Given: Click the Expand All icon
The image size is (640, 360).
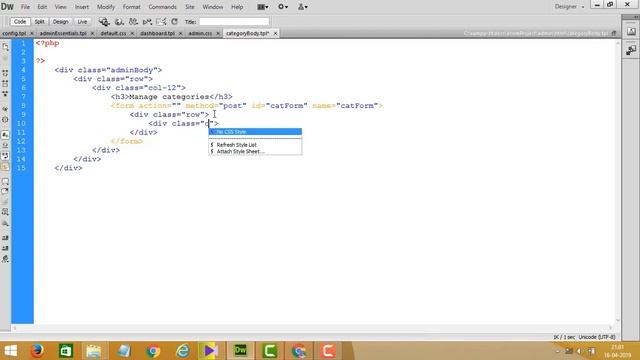Looking at the screenshot, I should [5, 94].
